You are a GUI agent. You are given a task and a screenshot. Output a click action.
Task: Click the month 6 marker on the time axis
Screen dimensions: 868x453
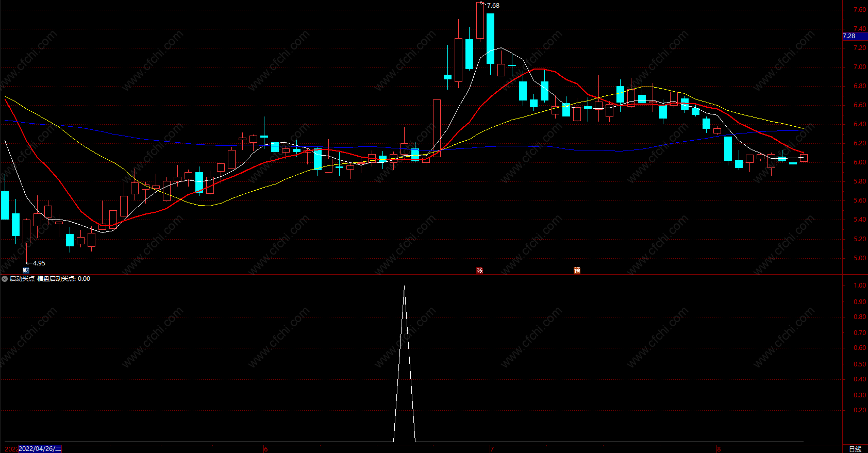click(x=266, y=449)
